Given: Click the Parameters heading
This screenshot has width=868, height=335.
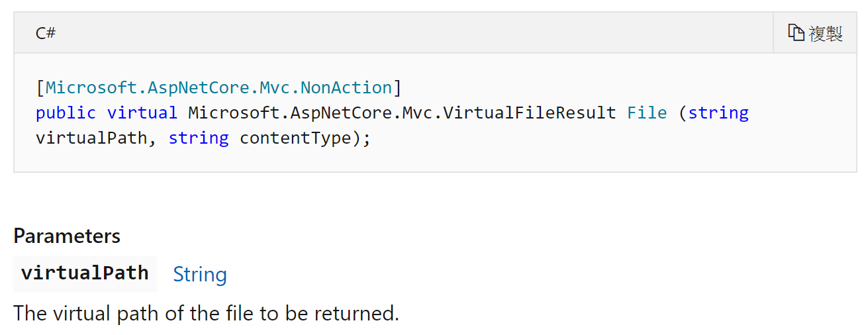Looking at the screenshot, I should [x=67, y=236].
